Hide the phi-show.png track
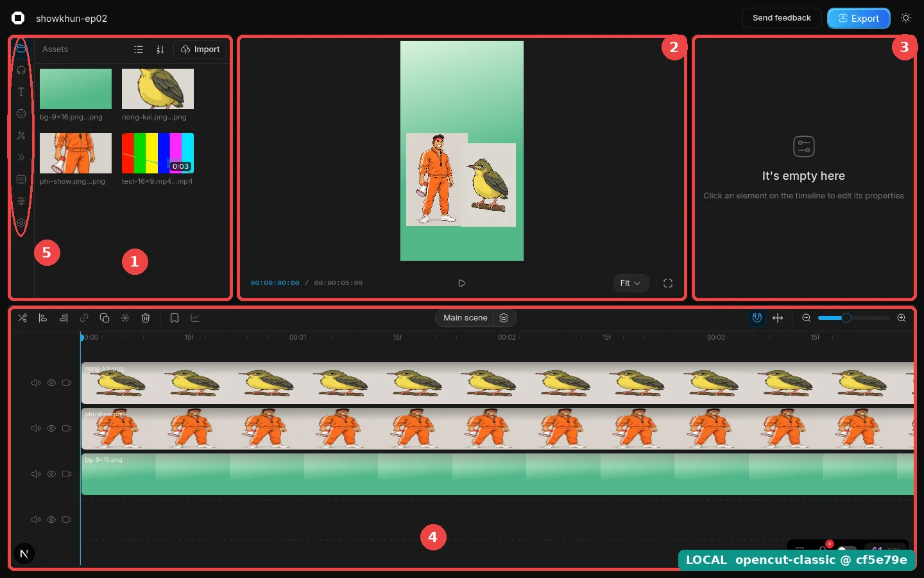This screenshot has height=578, width=924. click(x=51, y=428)
